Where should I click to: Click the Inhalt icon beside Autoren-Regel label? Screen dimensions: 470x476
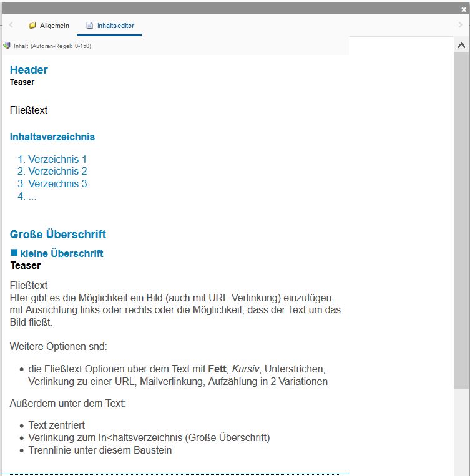coord(7,46)
